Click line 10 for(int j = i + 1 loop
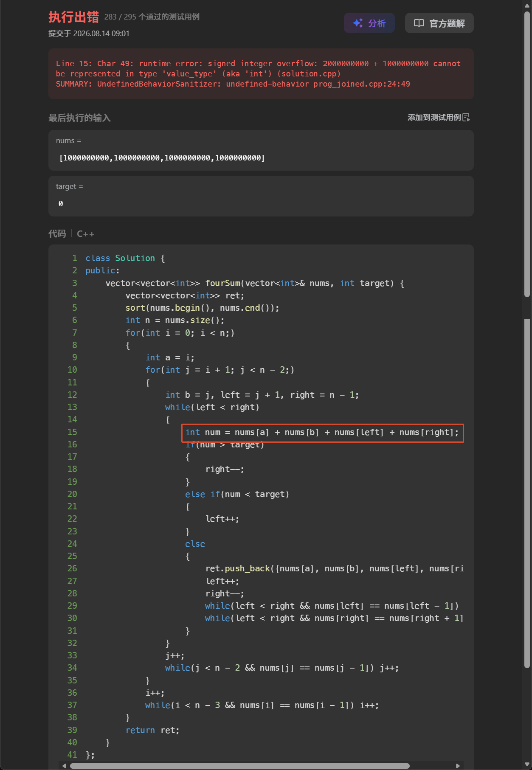The image size is (532, 770). (220, 370)
